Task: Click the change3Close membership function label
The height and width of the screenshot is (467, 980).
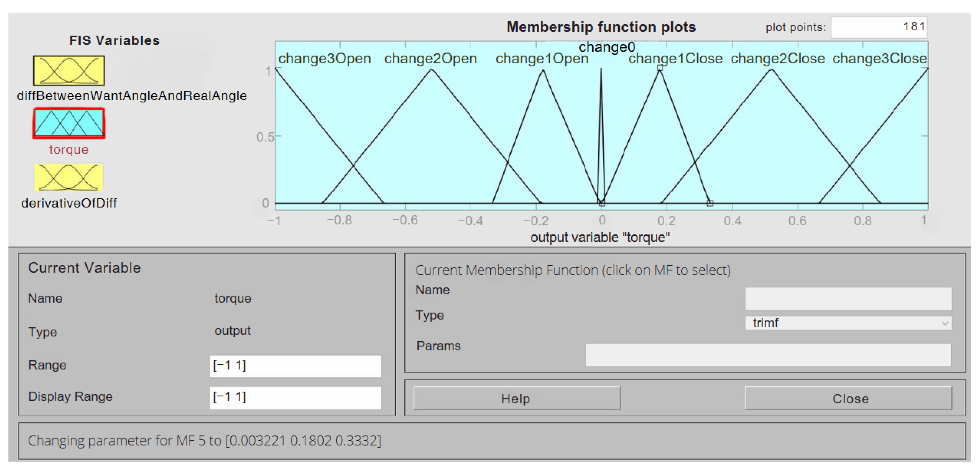Action: pyautogui.click(x=880, y=59)
